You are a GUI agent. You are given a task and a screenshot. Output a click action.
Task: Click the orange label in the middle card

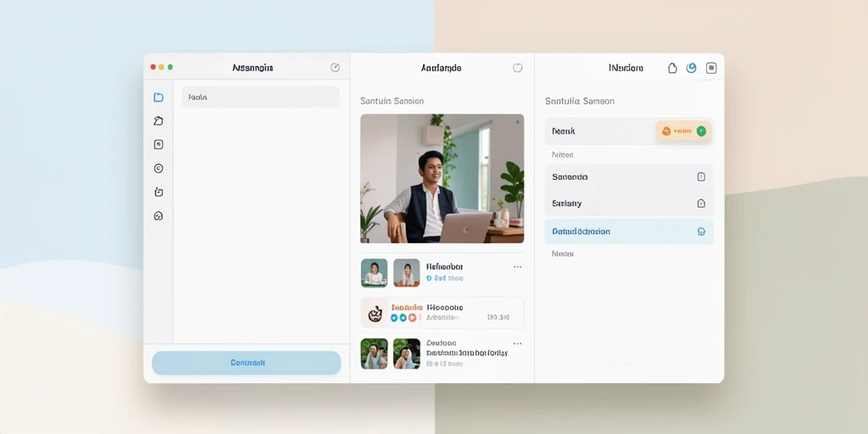(x=407, y=307)
